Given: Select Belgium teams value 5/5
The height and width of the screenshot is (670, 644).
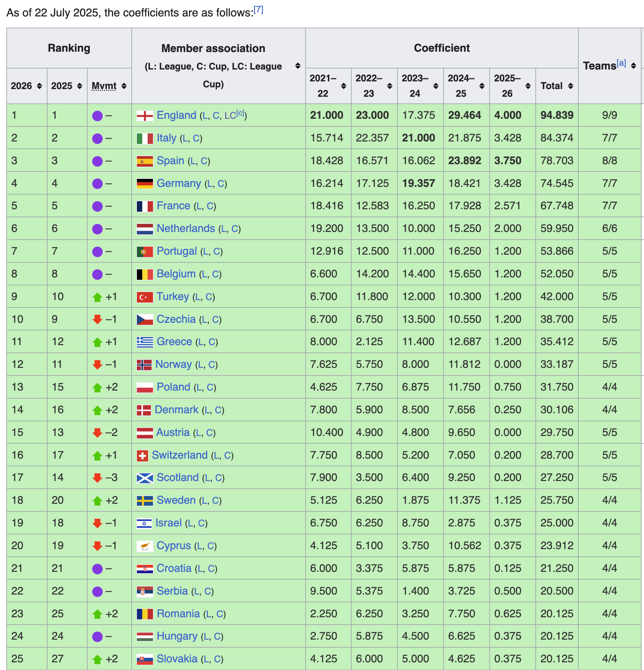Looking at the screenshot, I should coord(609,274).
